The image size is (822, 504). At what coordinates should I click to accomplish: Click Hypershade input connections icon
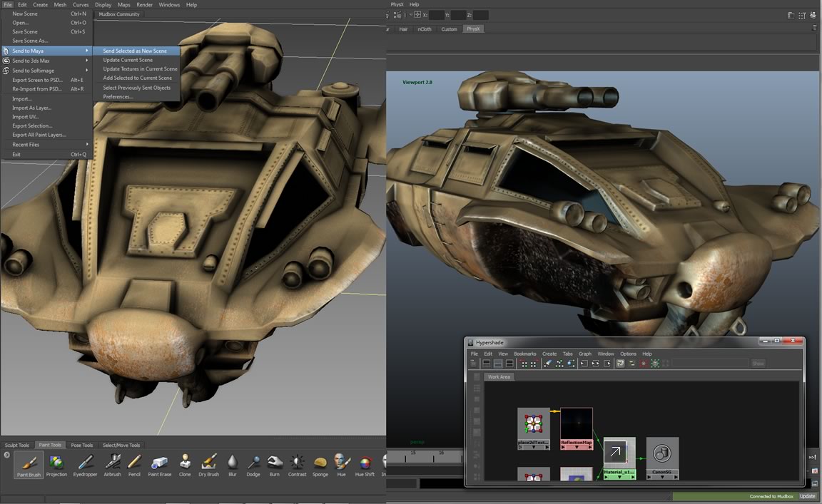click(584, 363)
